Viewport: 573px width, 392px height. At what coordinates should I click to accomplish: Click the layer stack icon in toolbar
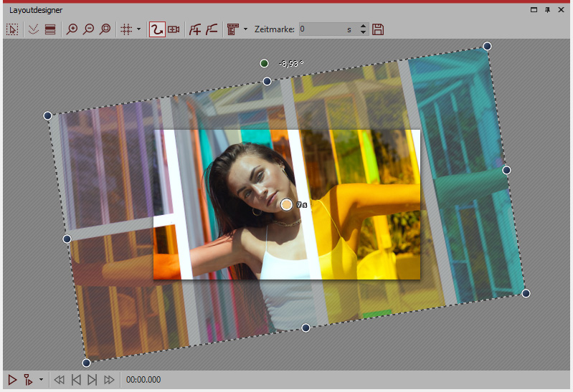pyautogui.click(x=49, y=29)
